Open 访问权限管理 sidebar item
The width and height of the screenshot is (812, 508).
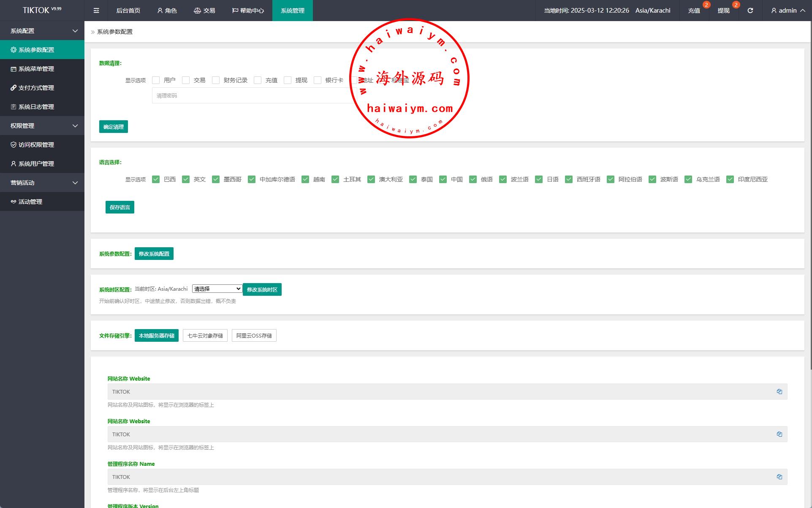click(x=36, y=145)
